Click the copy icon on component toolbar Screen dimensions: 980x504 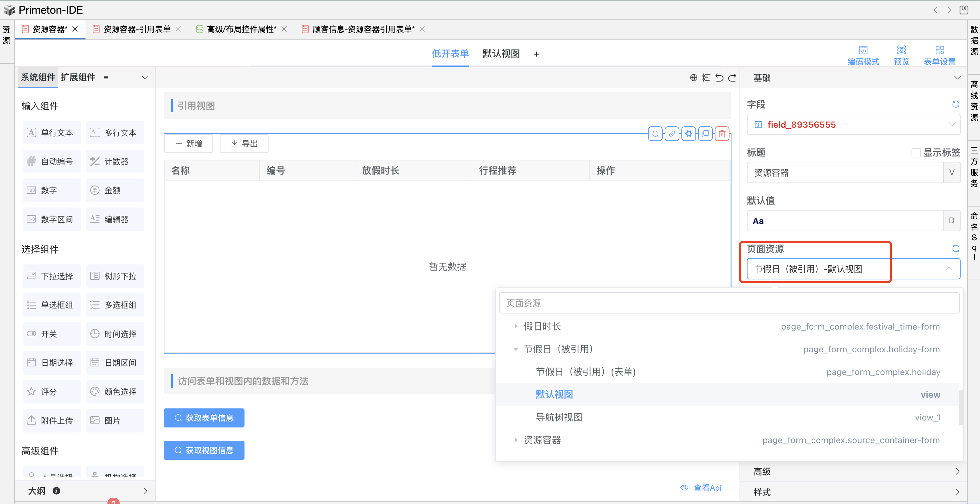(x=705, y=134)
